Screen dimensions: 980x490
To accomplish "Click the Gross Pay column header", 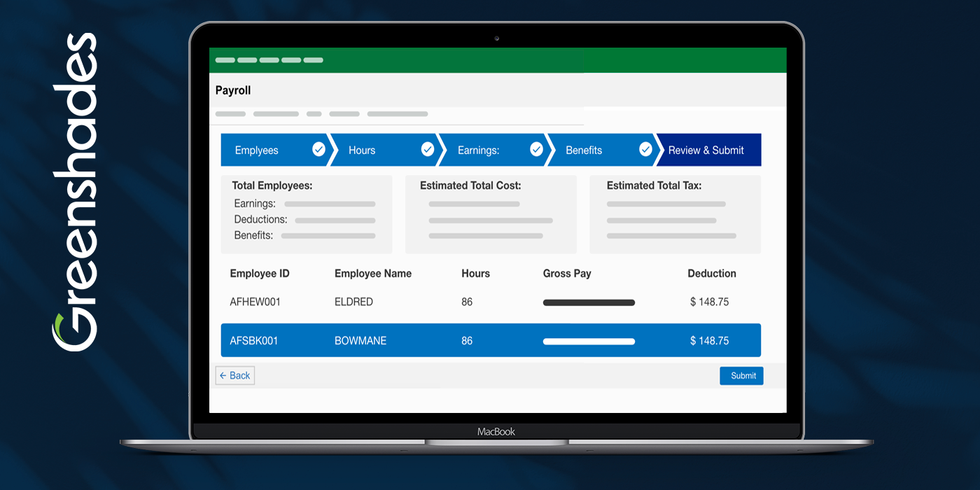I will [566, 274].
